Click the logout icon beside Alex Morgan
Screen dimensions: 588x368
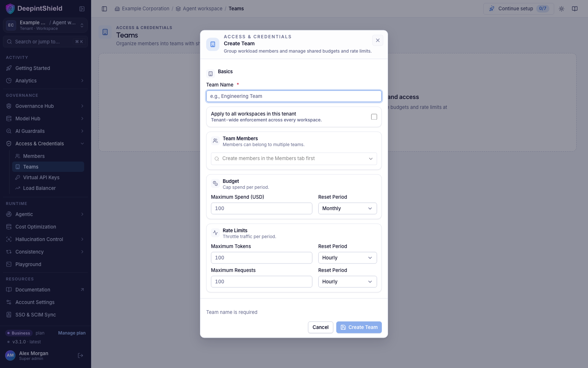point(80,355)
